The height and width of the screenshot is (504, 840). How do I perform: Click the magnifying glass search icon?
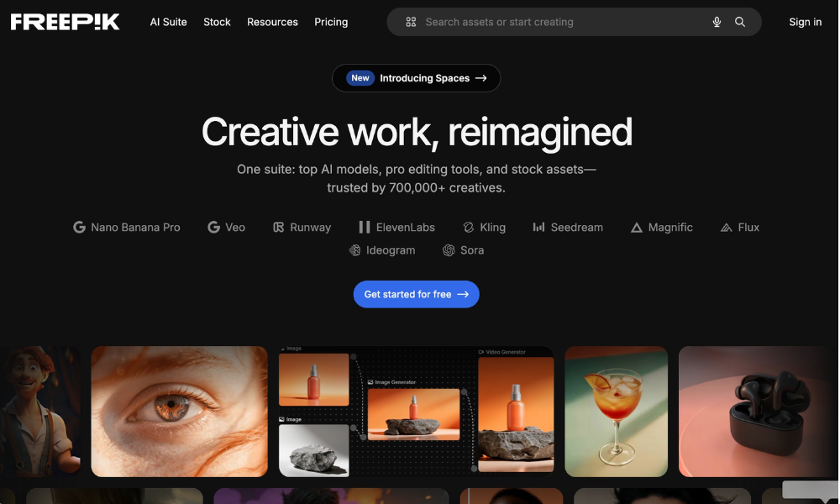coord(740,23)
